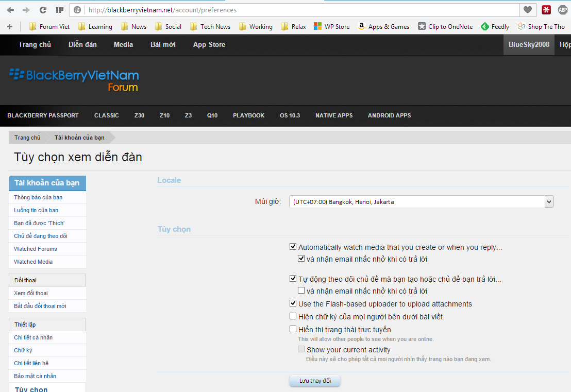Open the News bookmark folder

133,27
